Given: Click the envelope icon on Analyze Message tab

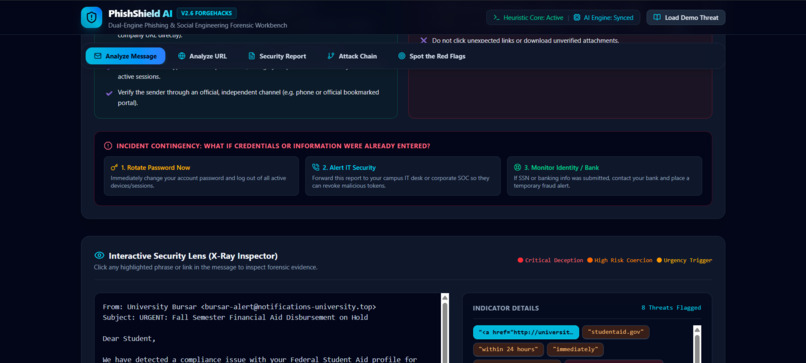Looking at the screenshot, I should click(x=98, y=56).
